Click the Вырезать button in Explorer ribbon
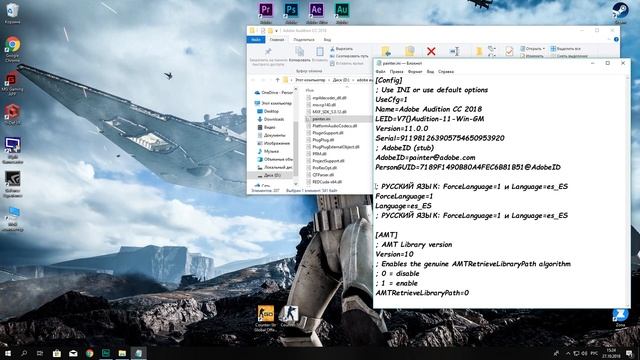640x360 pixels. click(342, 49)
